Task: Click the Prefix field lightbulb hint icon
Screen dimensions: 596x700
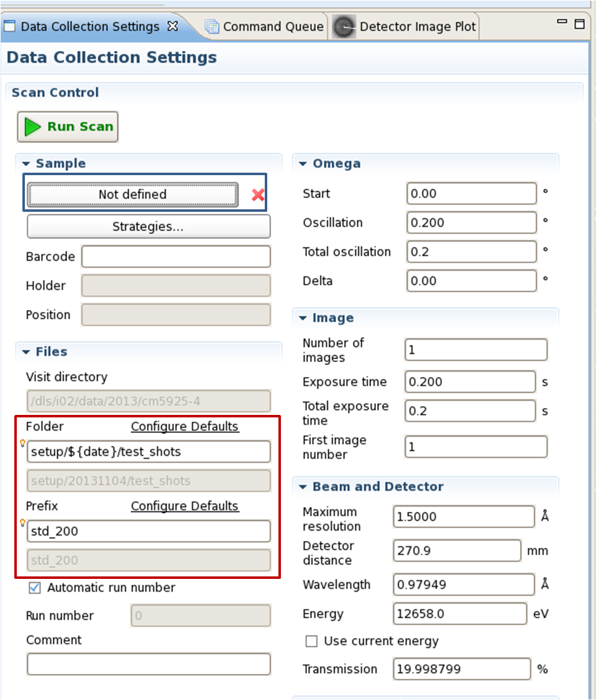Action: [23, 523]
